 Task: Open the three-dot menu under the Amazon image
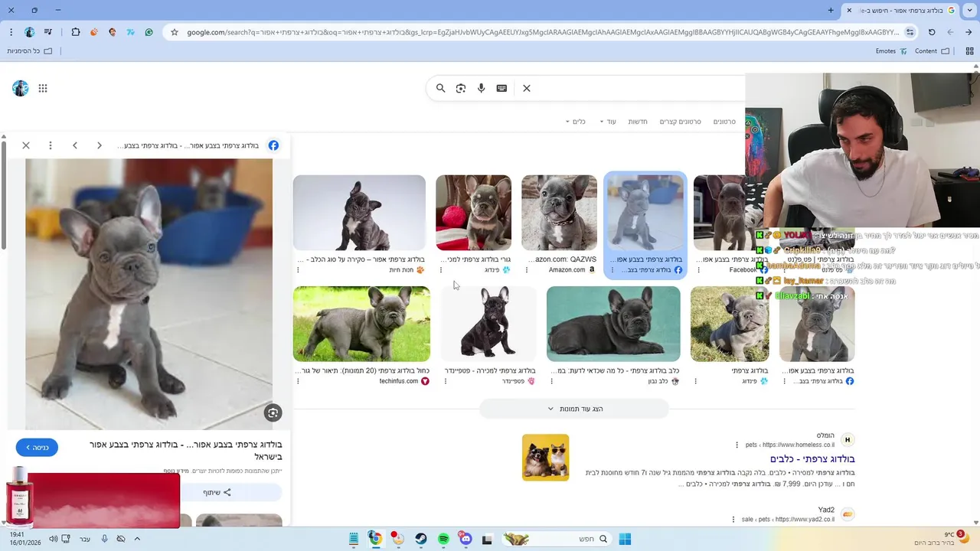(526, 270)
